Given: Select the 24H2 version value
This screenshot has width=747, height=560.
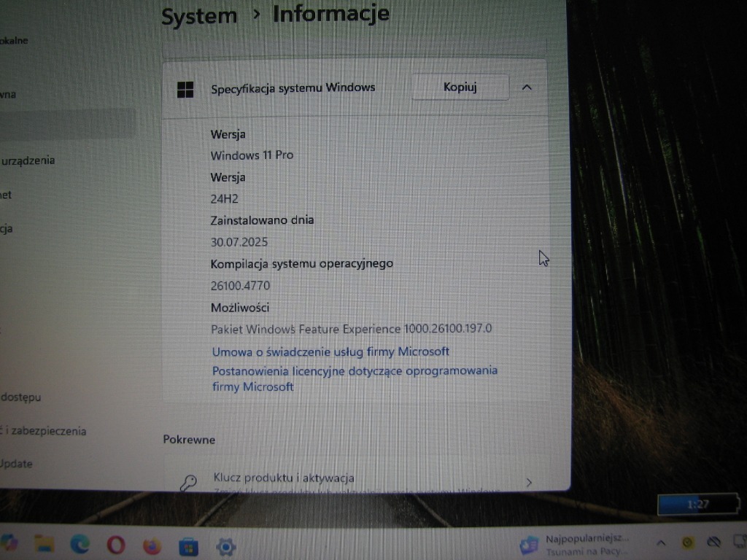Looking at the screenshot, I should 225,198.
